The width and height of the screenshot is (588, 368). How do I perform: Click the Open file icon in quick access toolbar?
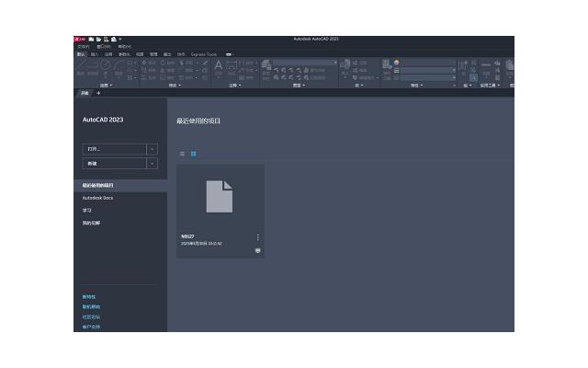(98, 39)
